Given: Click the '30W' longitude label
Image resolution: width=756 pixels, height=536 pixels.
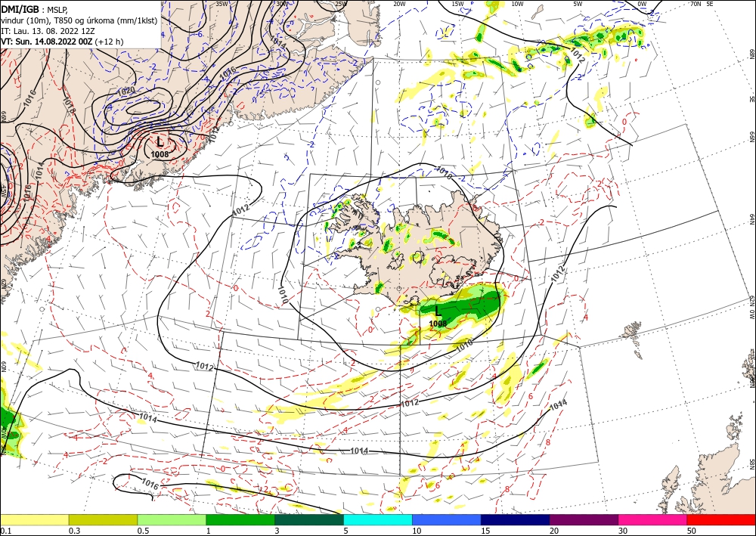Looking at the screenshot, I should (281, 4).
